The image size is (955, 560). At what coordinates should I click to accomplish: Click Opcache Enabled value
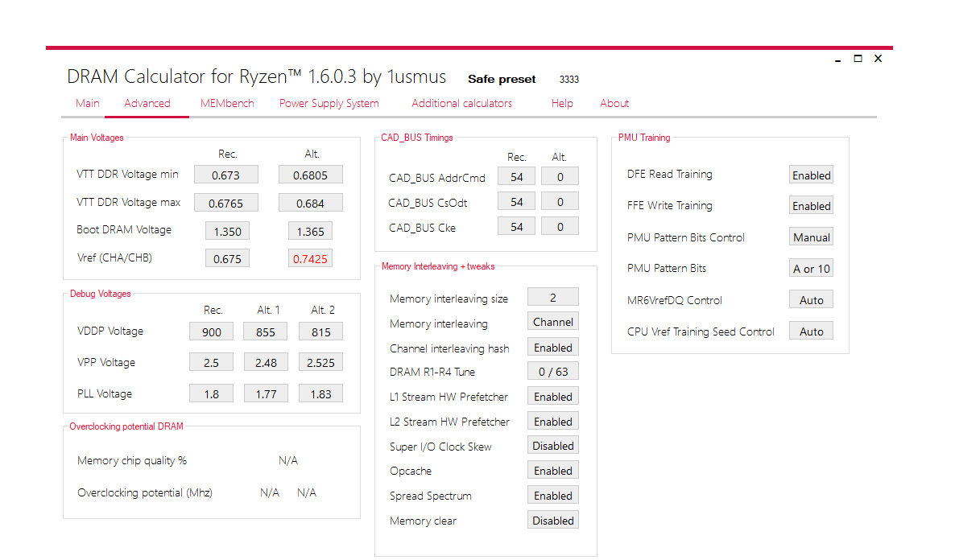click(553, 471)
